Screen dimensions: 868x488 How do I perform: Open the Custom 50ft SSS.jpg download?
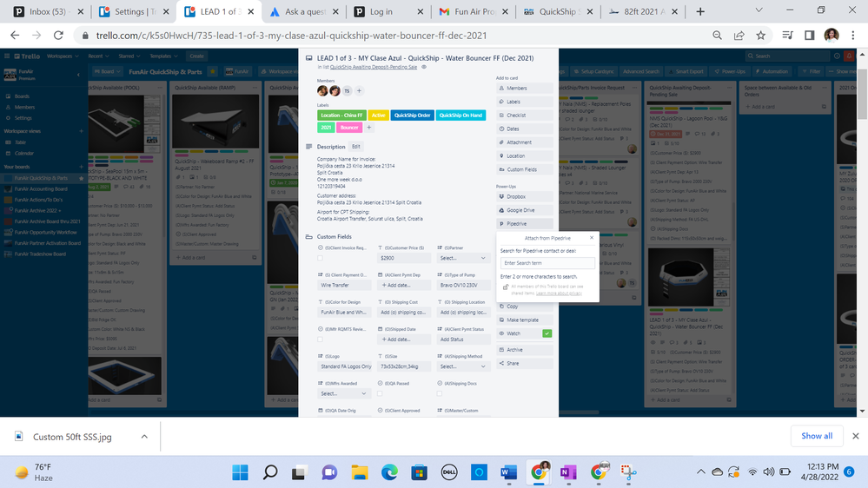point(72,437)
